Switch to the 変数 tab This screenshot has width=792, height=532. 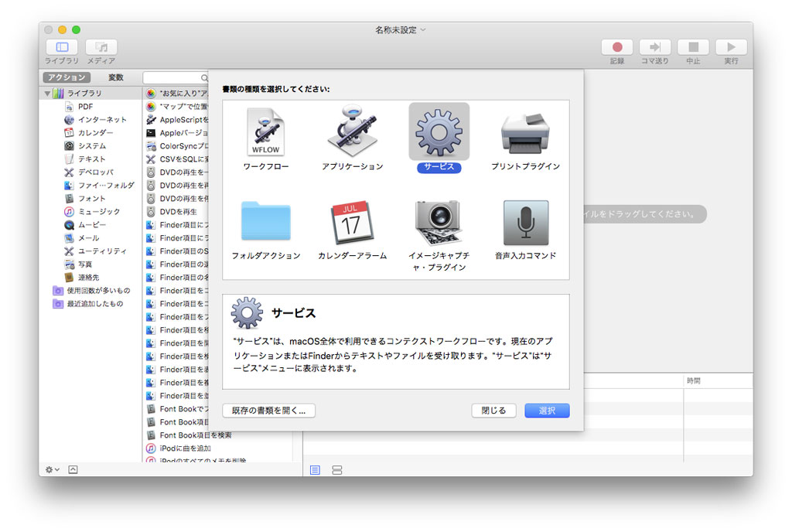coord(116,77)
